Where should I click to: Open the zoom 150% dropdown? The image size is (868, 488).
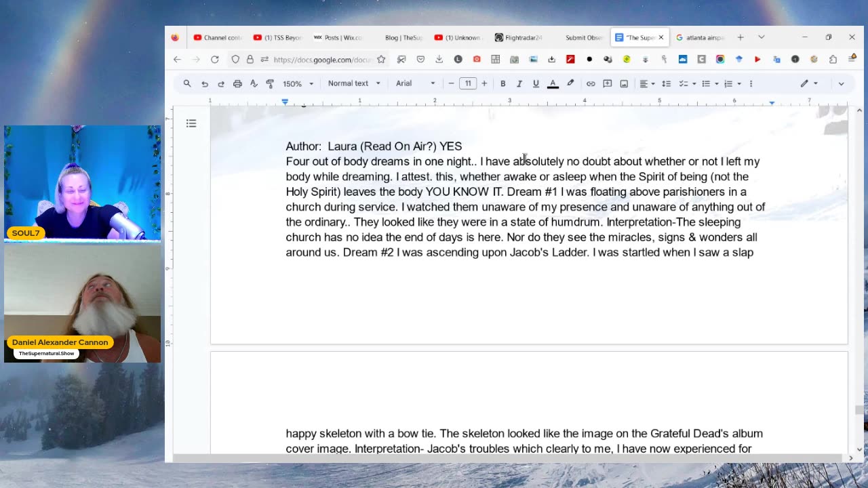[x=298, y=83]
